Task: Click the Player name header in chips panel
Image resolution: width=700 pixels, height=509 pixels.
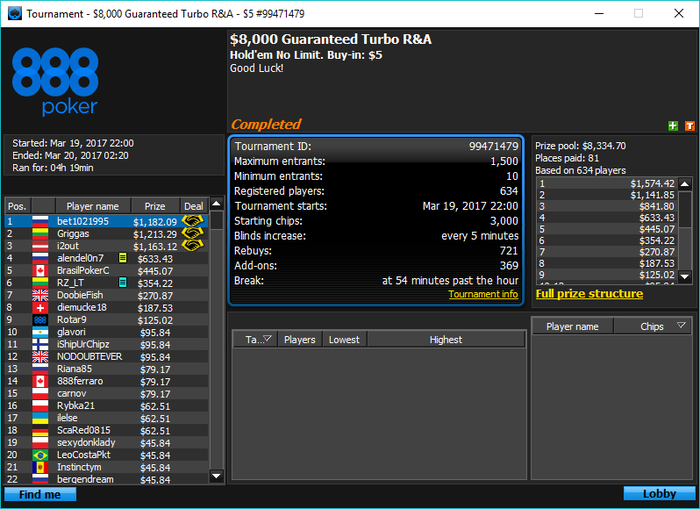Action: click(572, 326)
